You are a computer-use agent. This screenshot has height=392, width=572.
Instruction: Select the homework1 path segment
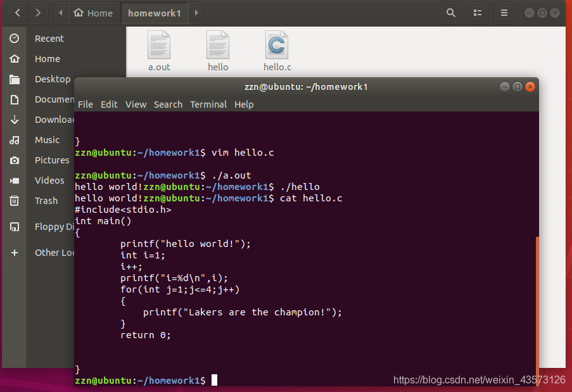coord(155,13)
